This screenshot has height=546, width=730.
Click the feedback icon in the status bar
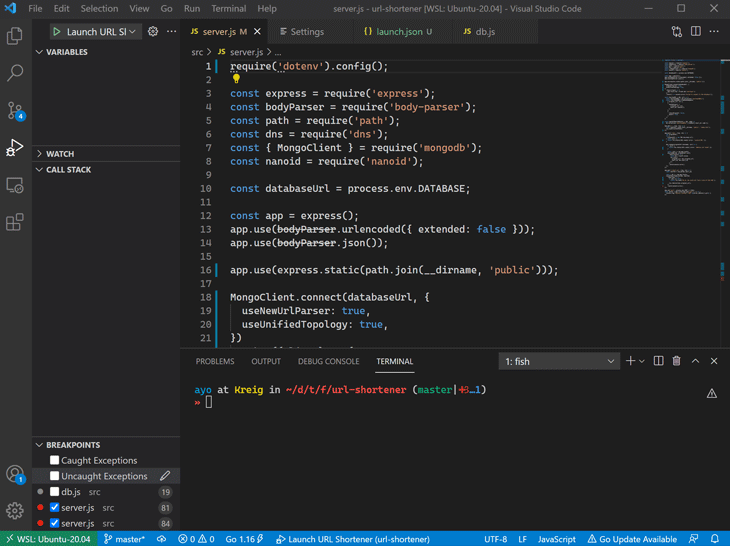[694, 539]
